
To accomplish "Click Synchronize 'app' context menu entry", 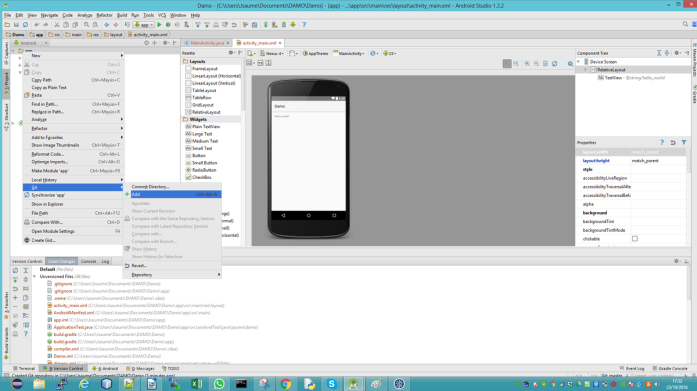I will tap(73, 195).
